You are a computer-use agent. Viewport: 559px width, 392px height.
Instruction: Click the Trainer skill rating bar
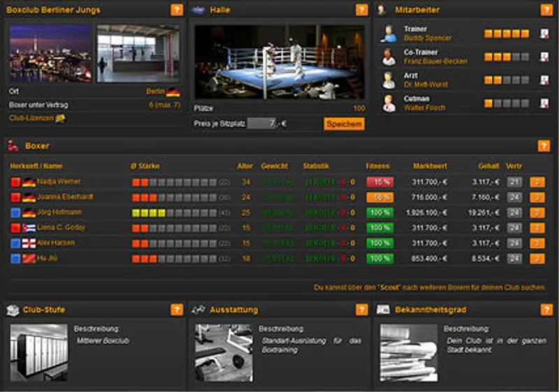coord(506,34)
